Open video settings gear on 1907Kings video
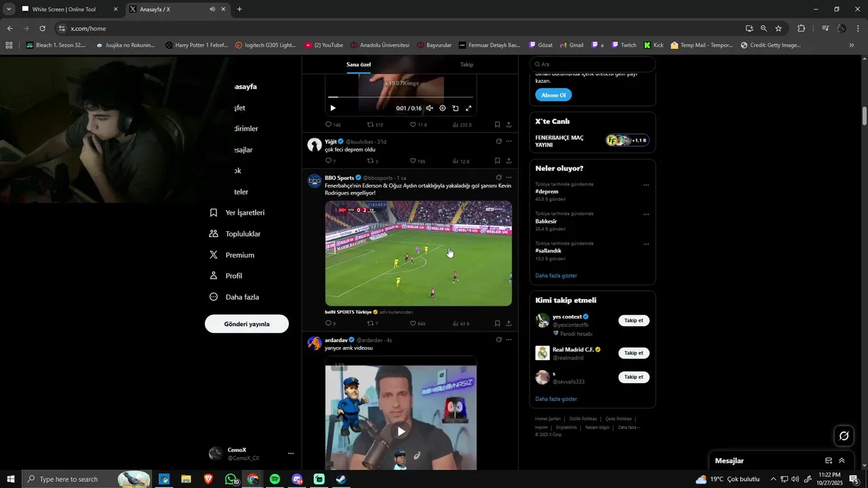Image resolution: width=868 pixels, height=488 pixels. tap(442, 108)
